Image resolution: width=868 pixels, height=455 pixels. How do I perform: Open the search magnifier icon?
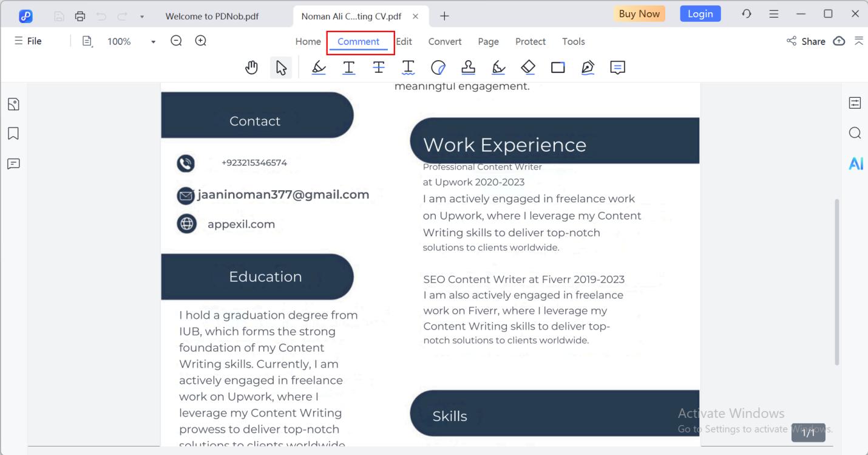pyautogui.click(x=855, y=133)
